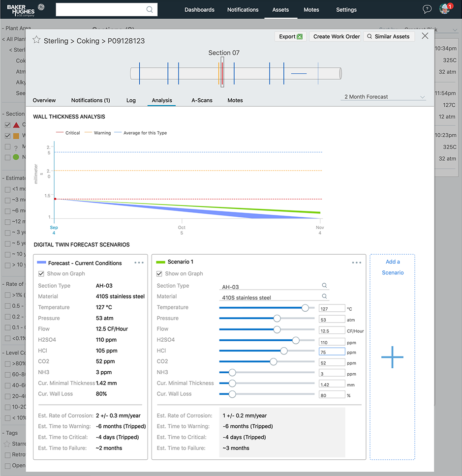
Task: Check the >1% rate checkbox
Action: coord(7,295)
